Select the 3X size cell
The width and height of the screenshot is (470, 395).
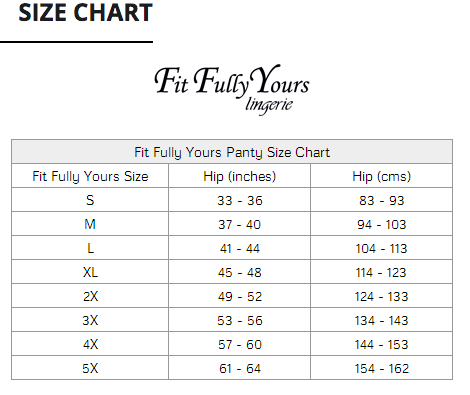(90, 320)
